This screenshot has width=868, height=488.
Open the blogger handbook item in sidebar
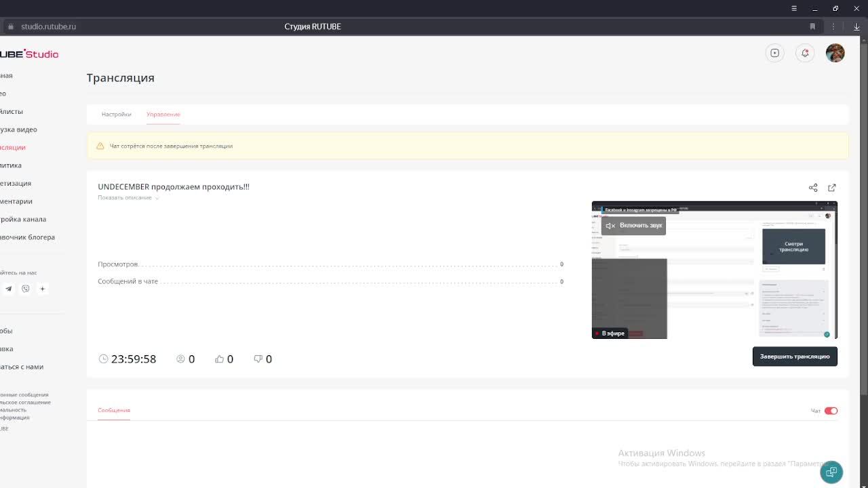(x=27, y=237)
